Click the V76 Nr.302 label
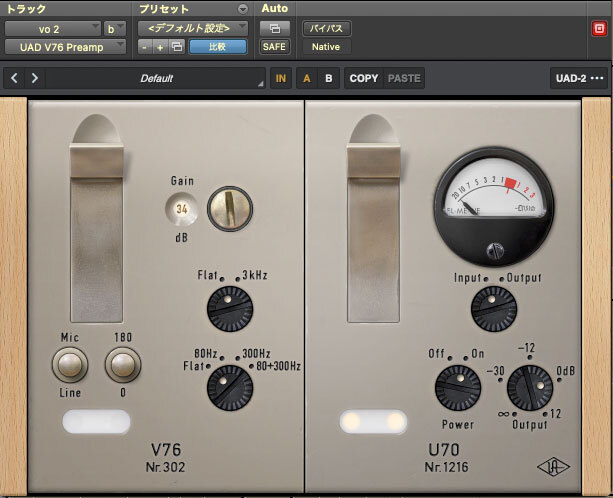The height and width of the screenshot is (498, 613). coord(166,457)
